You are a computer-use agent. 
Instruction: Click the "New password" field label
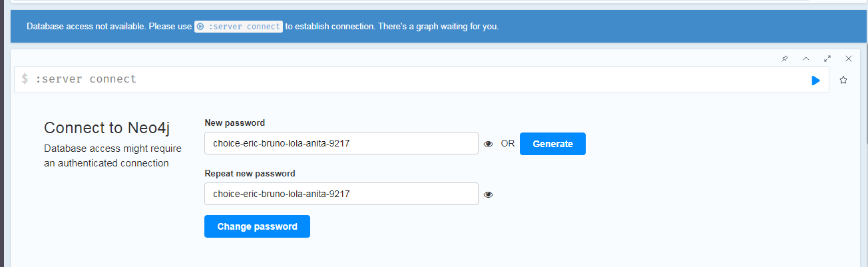(234, 123)
